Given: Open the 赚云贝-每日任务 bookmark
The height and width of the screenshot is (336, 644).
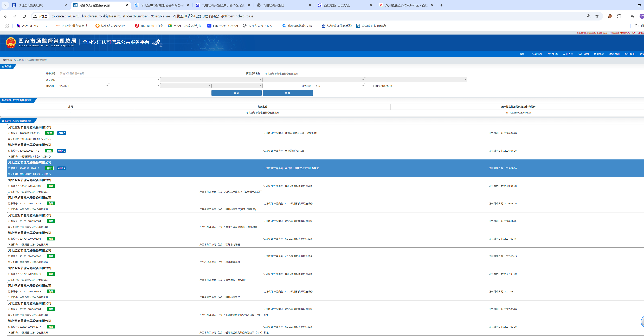Looking at the screenshot, I should point(149,26).
